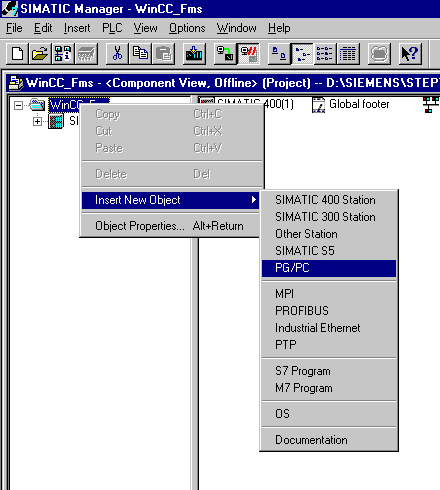Choose SIMATIC 400 Station from submenu
Image resolution: width=440 pixels, height=490 pixels.
click(x=329, y=200)
